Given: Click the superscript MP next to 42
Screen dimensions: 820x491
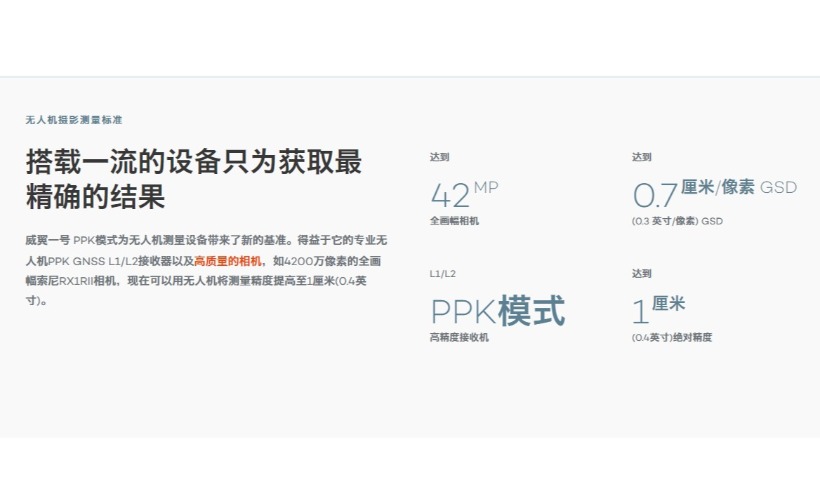Looking at the screenshot, I should pos(486,187).
